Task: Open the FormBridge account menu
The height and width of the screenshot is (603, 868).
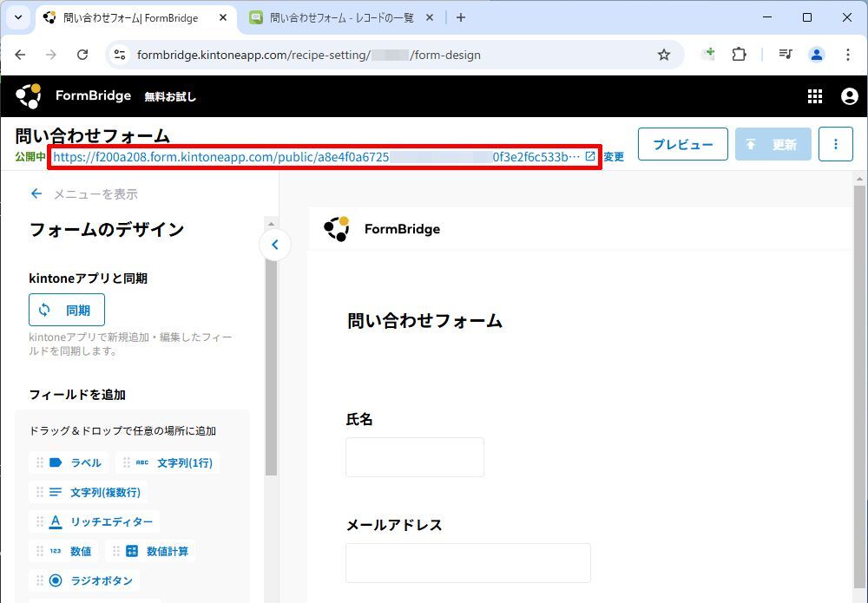Action: [x=849, y=96]
